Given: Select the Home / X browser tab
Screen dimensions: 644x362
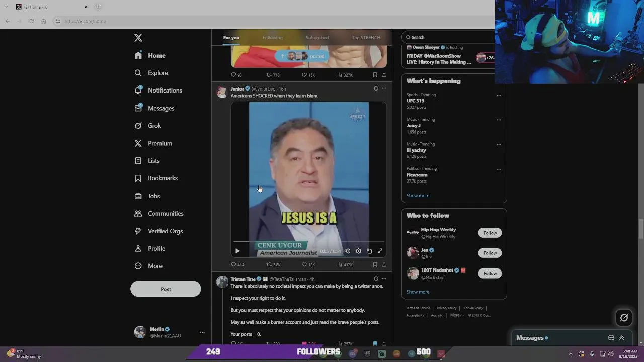Looking at the screenshot, I should (x=50, y=7).
